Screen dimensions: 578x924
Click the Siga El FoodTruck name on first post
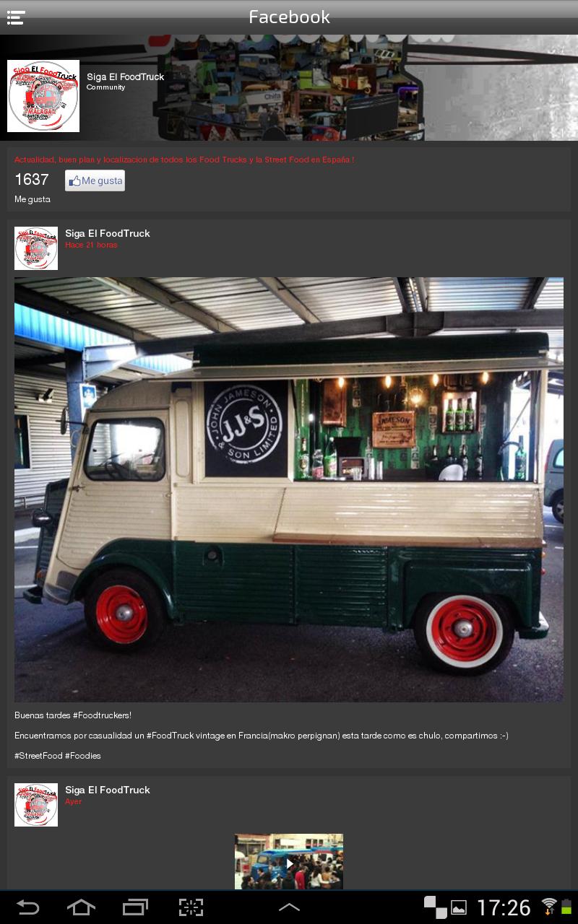108,233
